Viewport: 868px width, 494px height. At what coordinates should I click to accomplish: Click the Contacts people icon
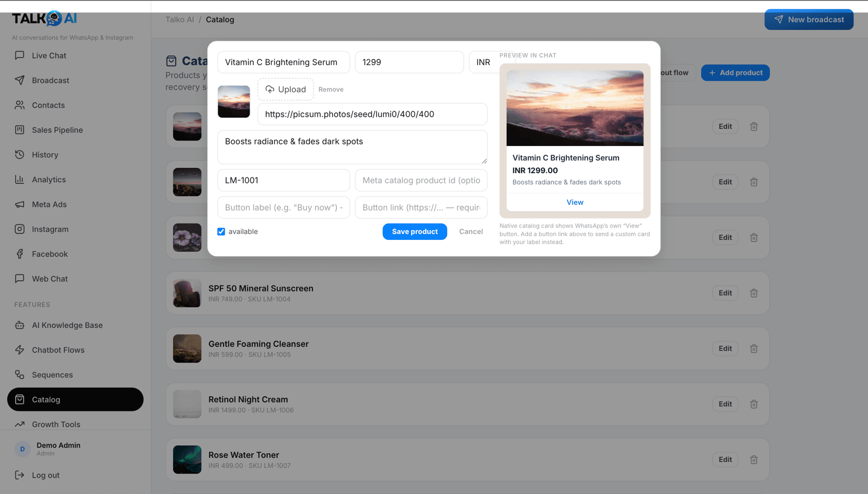20,105
